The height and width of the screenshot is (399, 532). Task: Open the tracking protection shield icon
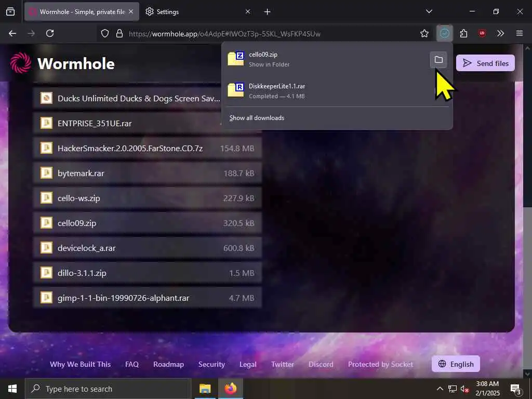105,33
